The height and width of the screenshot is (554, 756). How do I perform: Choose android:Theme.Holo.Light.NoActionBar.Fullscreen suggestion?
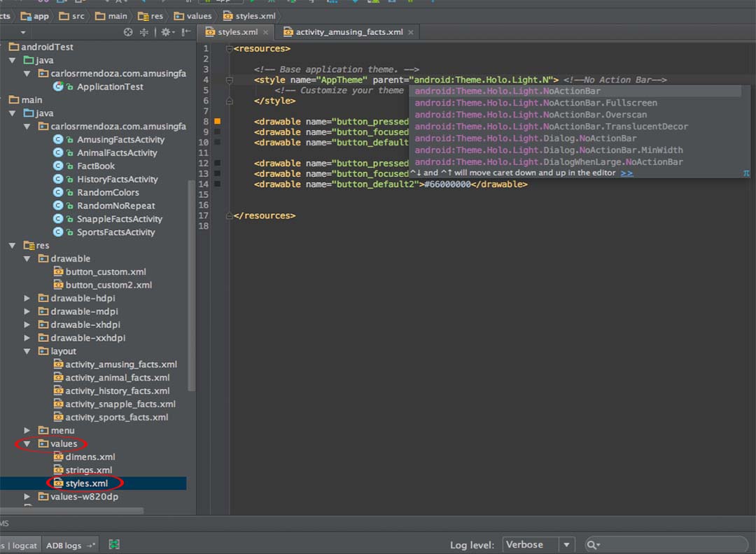(x=535, y=103)
